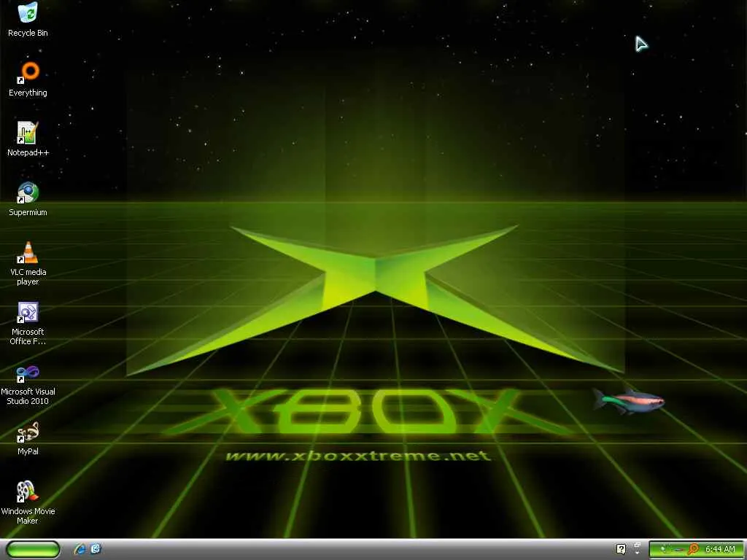Viewport: 747px width, 560px height.
Task: Click the green tray icon in the notification area
Action: click(663, 549)
